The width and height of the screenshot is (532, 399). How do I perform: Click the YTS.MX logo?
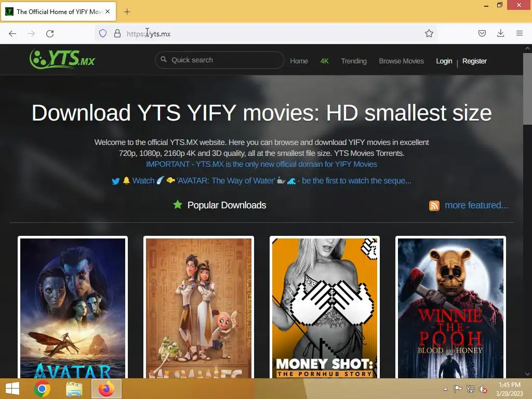click(62, 59)
